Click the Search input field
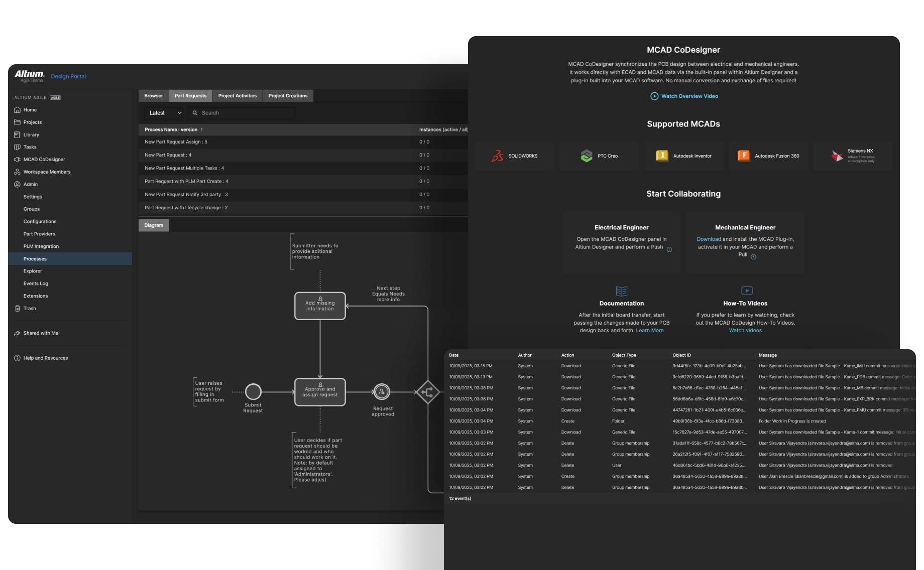This screenshot has height=570, width=924. click(241, 113)
